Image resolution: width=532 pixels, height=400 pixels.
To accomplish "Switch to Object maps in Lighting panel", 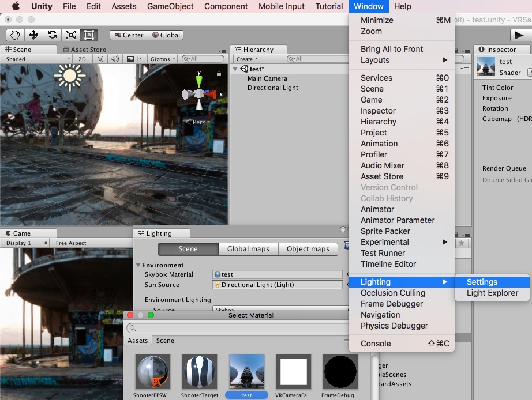I will (308, 249).
